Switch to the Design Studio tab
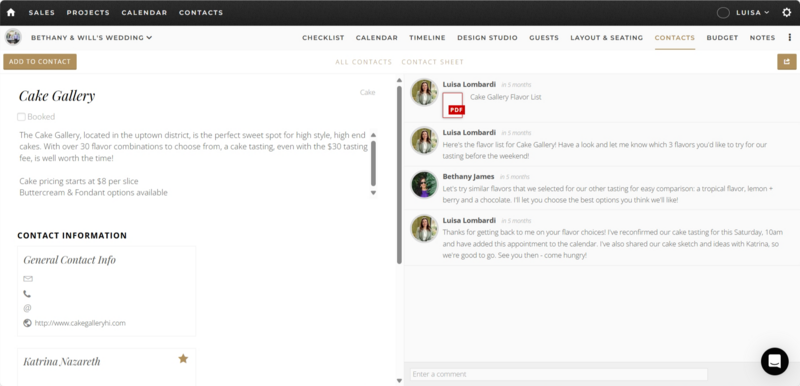 487,38
